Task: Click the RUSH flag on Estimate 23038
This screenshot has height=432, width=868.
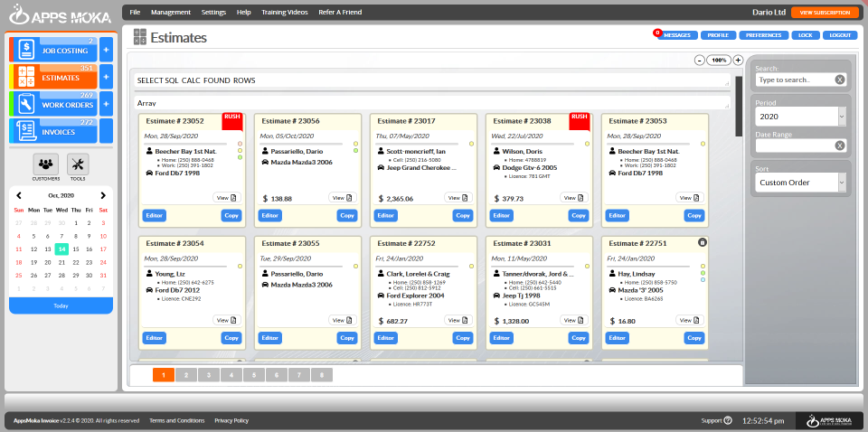Action: [580, 122]
